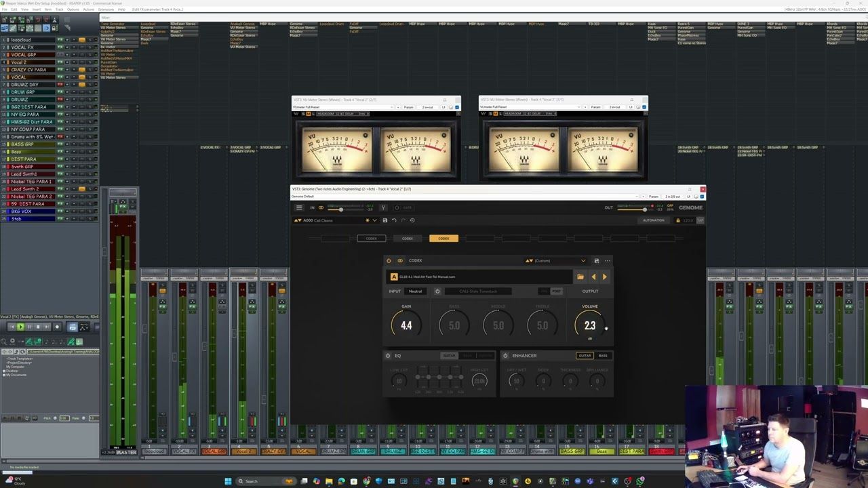Expand the A000 Cali Cleans preset dropdown
The image size is (868, 488).
tap(374, 220)
